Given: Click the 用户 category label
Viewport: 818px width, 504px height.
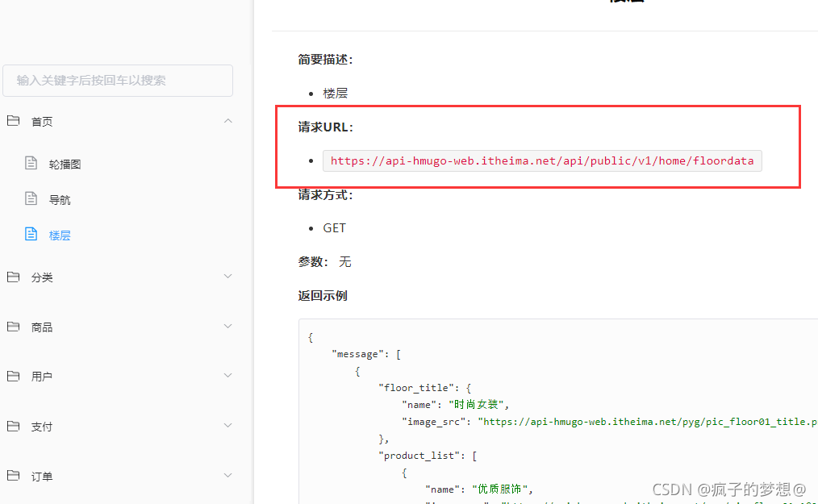Looking at the screenshot, I should point(42,377).
